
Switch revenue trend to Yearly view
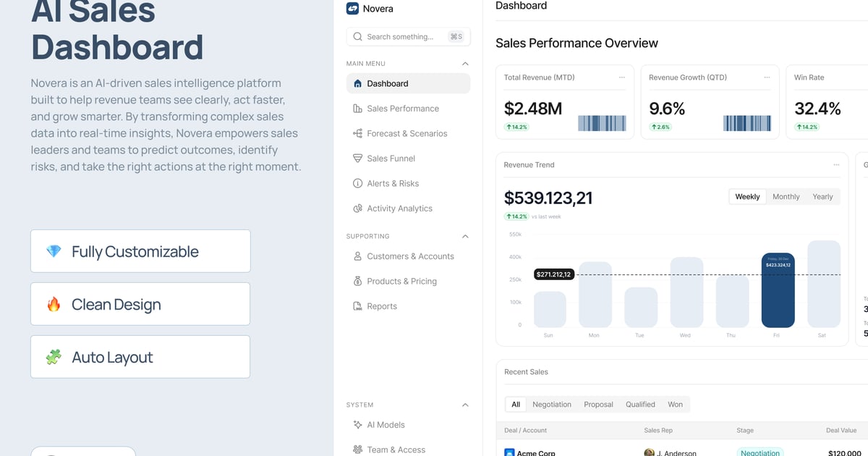coord(822,197)
